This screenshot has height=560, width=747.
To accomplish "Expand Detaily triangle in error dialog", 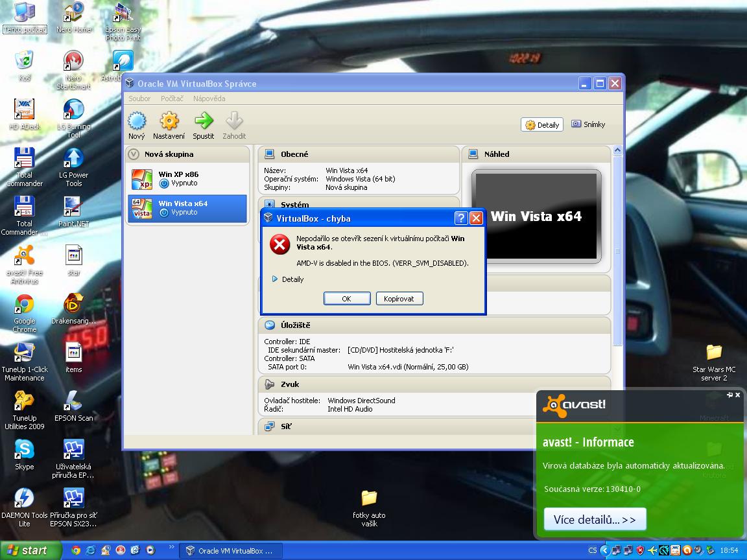I will point(275,279).
